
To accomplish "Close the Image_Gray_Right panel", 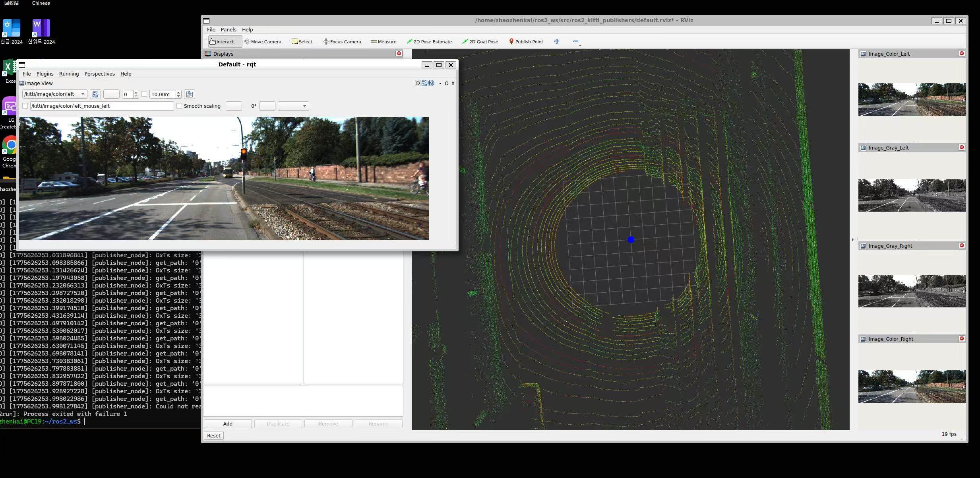I will point(962,245).
